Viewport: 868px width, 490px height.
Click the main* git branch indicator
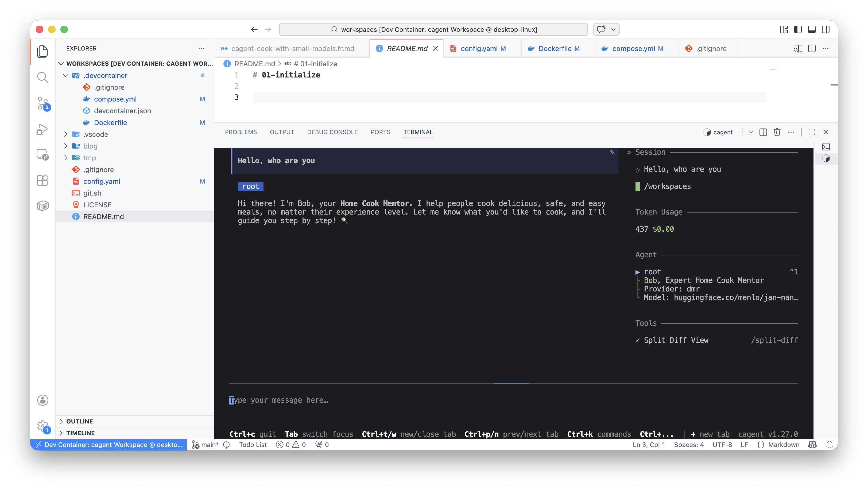click(206, 445)
